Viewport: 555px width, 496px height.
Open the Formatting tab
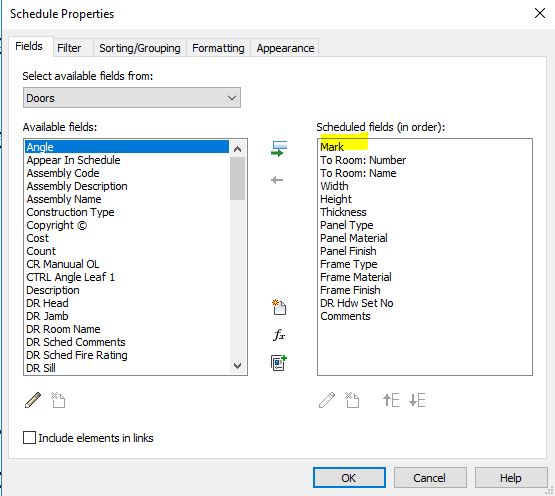(x=218, y=48)
